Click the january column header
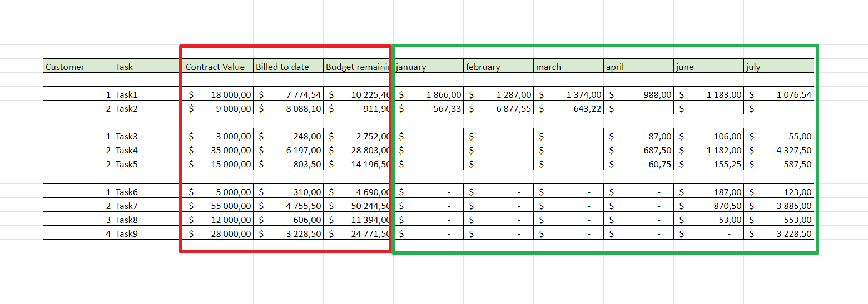868x304 pixels. point(429,66)
